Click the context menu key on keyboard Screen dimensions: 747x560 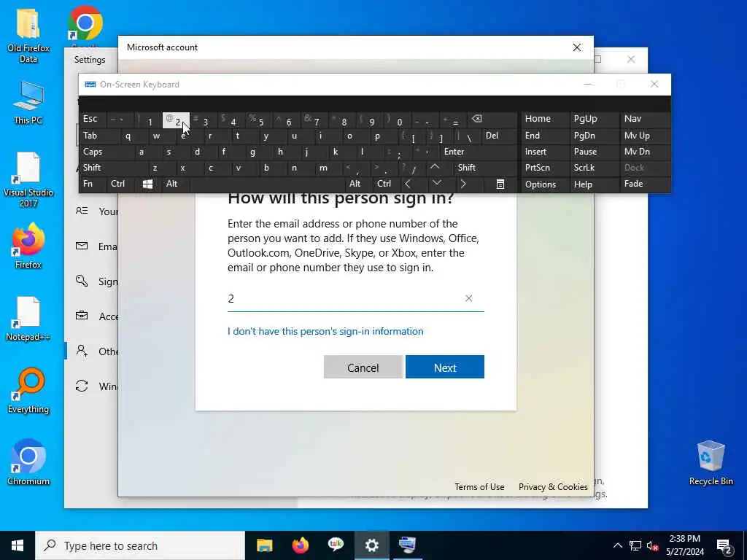point(500,184)
